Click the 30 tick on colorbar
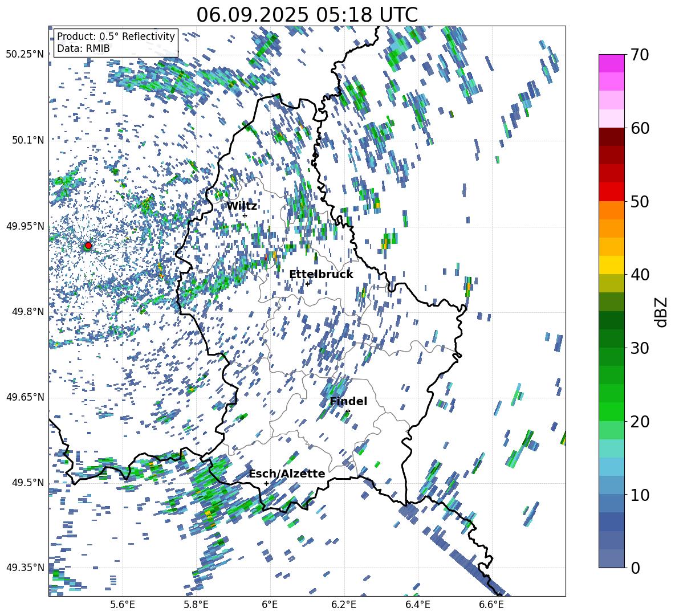 639,348
